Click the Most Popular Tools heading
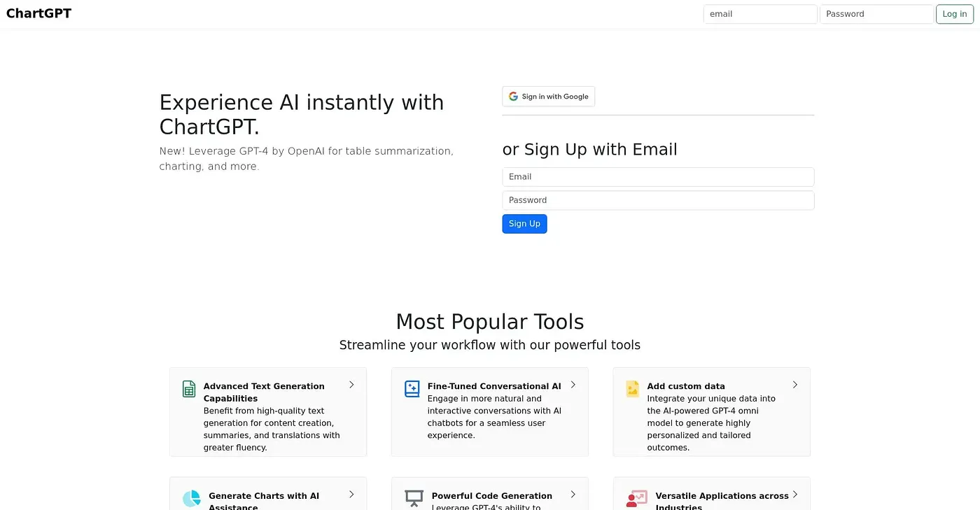Image resolution: width=980 pixels, height=510 pixels. click(x=490, y=322)
